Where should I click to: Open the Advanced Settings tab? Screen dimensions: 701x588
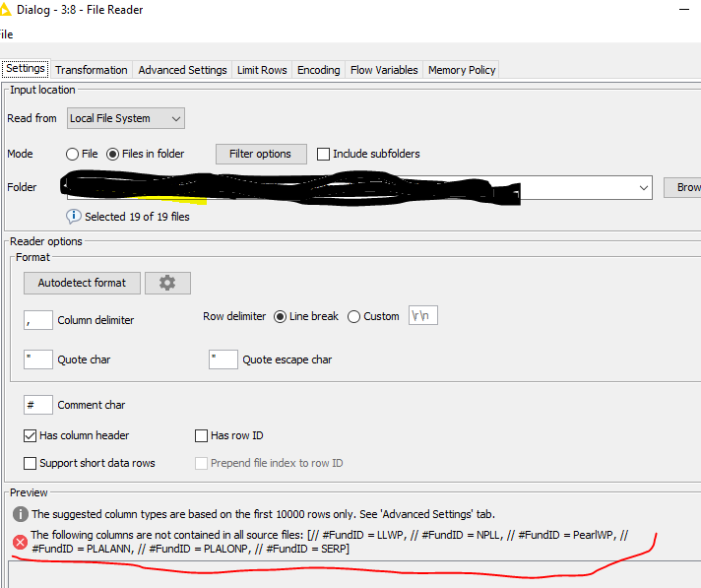tap(182, 70)
